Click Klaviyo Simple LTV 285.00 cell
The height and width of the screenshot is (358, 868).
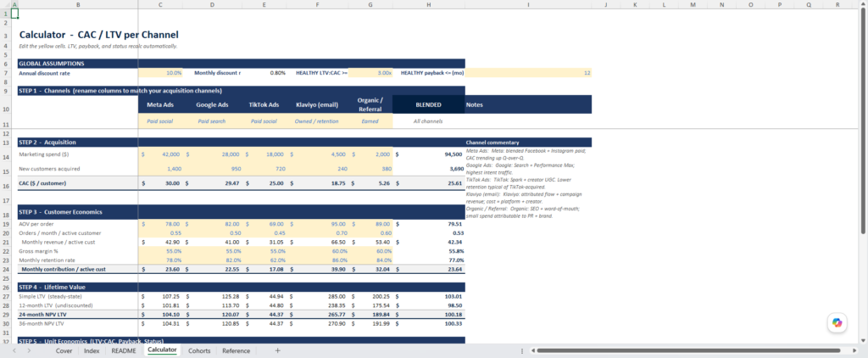317,296
